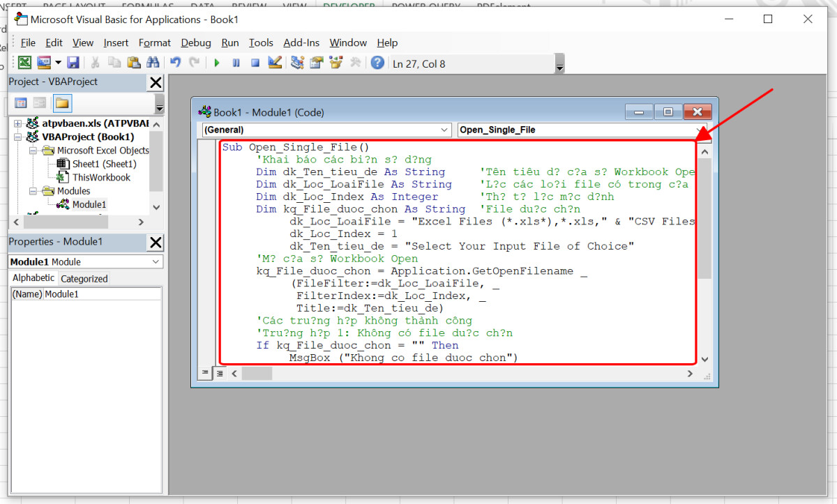Screen dimensions: 837x504
Task: Enable View Code in Project Explorer
Action: 23,102
